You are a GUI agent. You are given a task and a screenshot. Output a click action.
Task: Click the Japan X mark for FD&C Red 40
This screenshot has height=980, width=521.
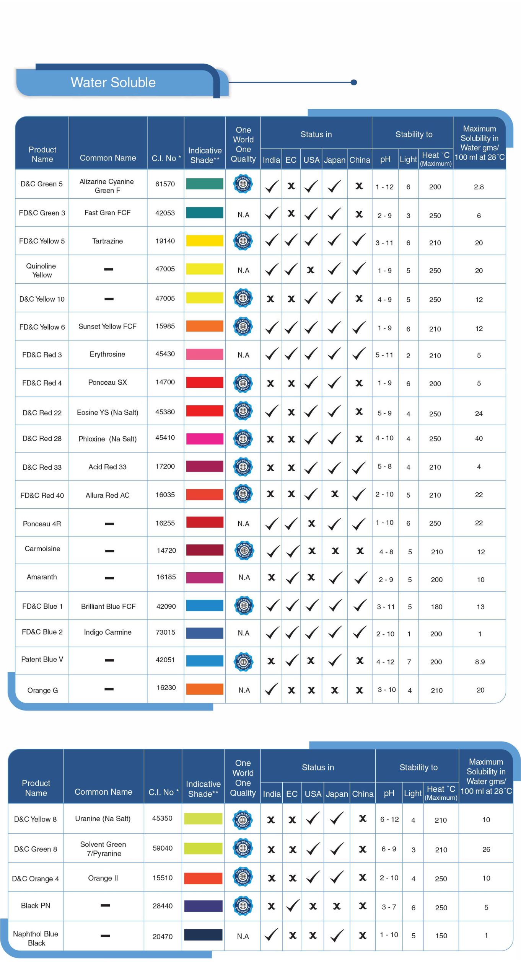(335, 494)
